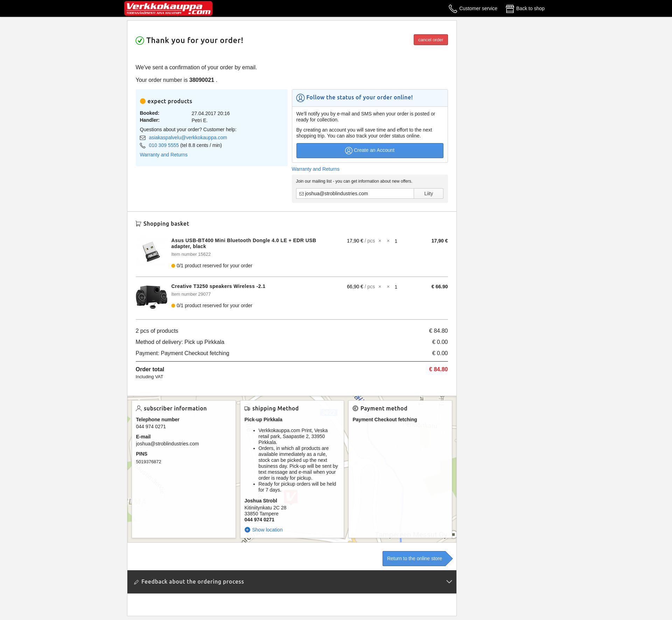672x620 pixels.
Task: Click the orange reserved status dot for Creative speakers
Action: pos(173,306)
